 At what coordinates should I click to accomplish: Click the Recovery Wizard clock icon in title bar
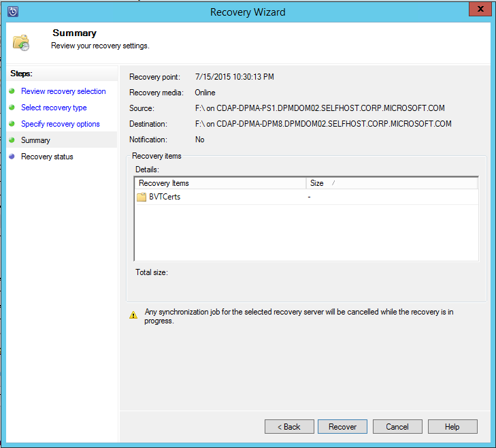(13, 12)
